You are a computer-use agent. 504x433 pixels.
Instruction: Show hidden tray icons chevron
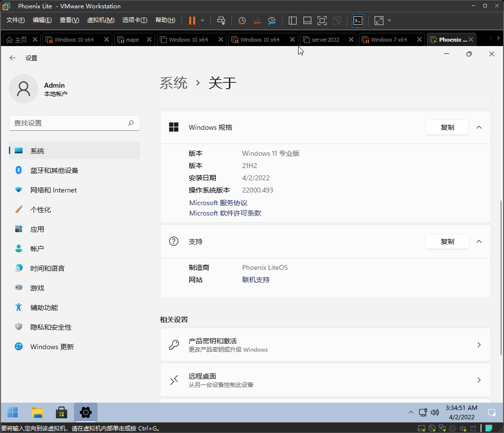point(411,412)
